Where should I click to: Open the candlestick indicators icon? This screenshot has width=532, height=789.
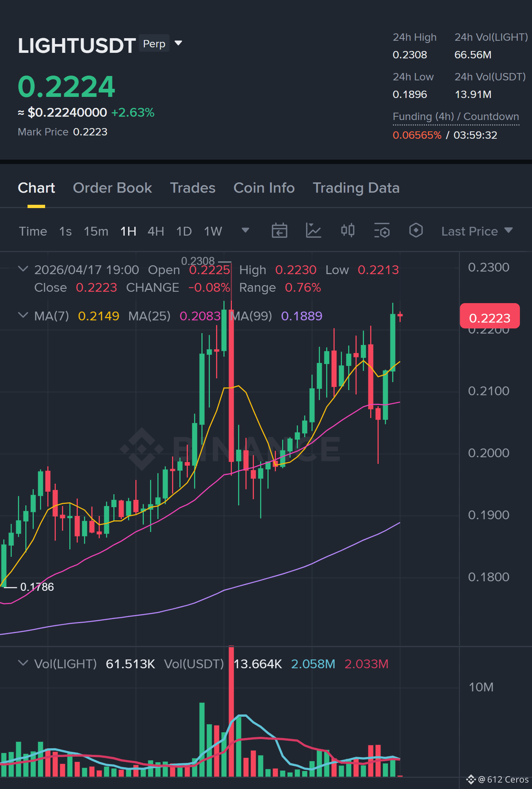tap(347, 231)
